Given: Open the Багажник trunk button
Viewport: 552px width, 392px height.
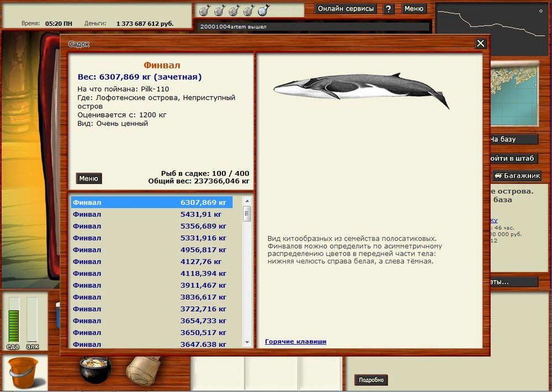Looking at the screenshot, I should click(x=517, y=176).
